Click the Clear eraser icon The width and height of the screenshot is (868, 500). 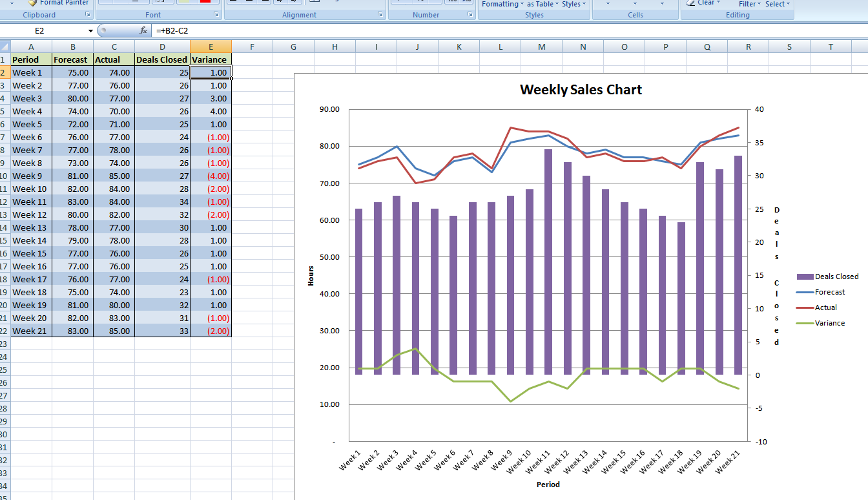tap(690, 3)
